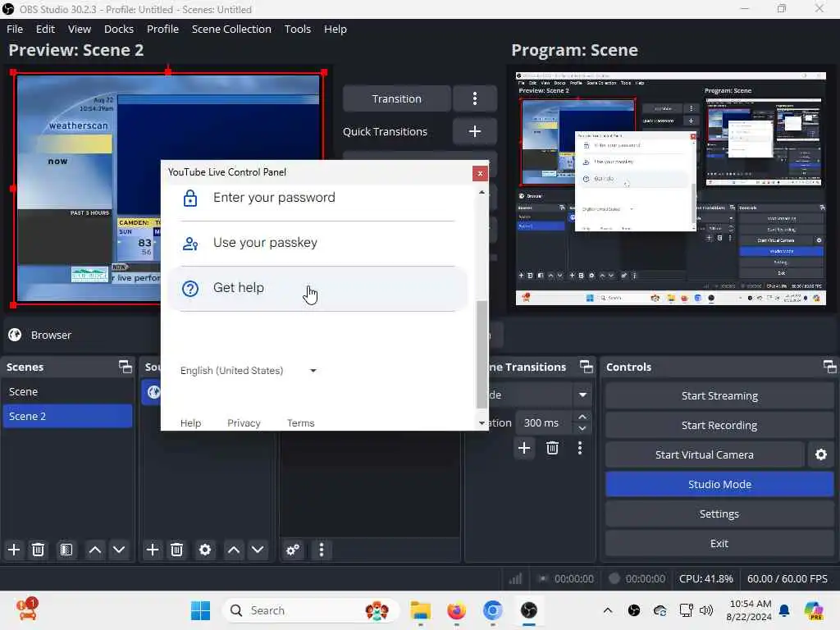Delete selected source with the trash icon
Viewport: 840px width, 630px height.
coord(177,550)
